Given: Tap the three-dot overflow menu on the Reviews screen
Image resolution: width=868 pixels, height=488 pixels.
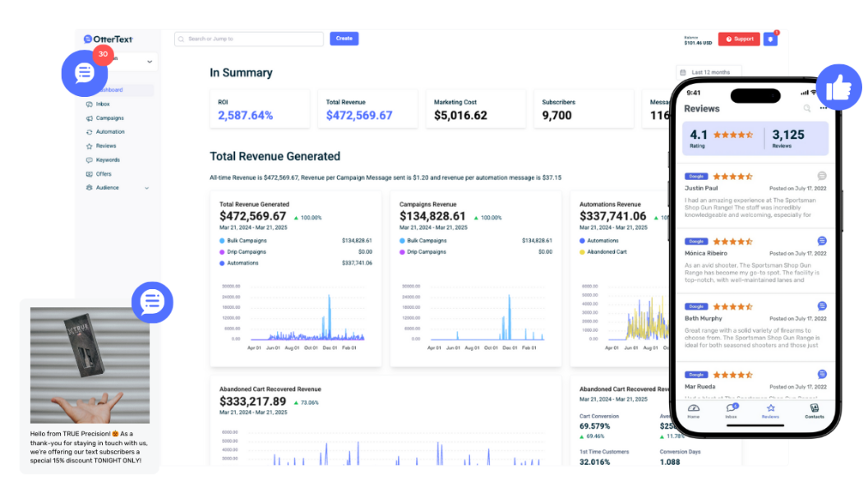Looking at the screenshot, I should click(823, 108).
